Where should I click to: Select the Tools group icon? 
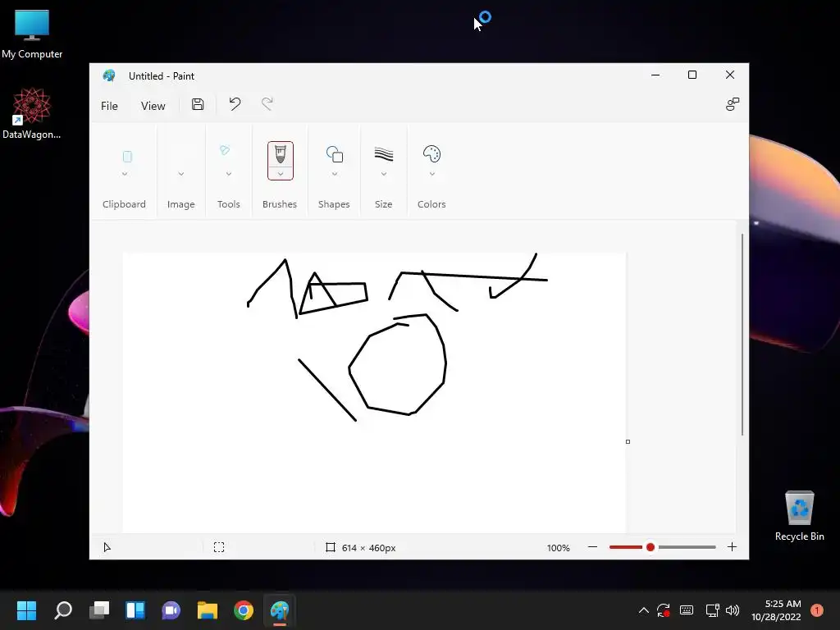pyautogui.click(x=225, y=151)
